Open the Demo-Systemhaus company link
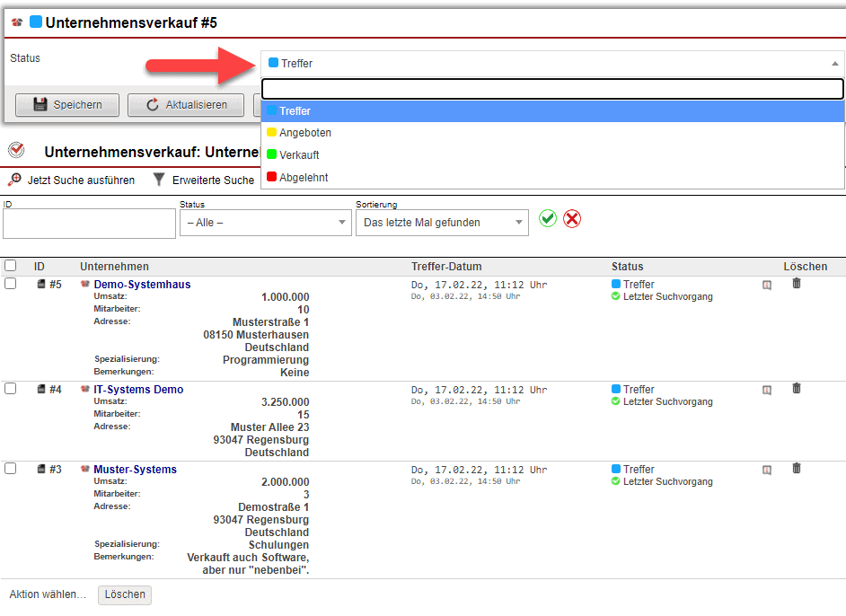The height and width of the screenshot is (616, 846). coord(142,285)
